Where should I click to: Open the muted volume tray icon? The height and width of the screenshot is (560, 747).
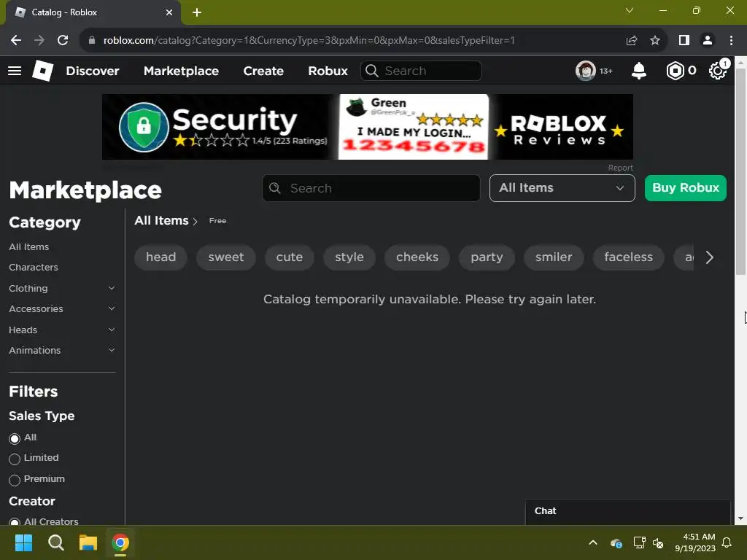pos(659,542)
